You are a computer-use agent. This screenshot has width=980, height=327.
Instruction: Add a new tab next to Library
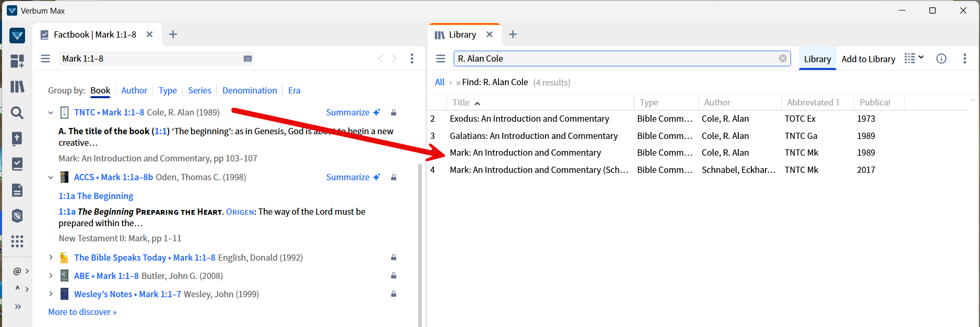click(x=513, y=34)
